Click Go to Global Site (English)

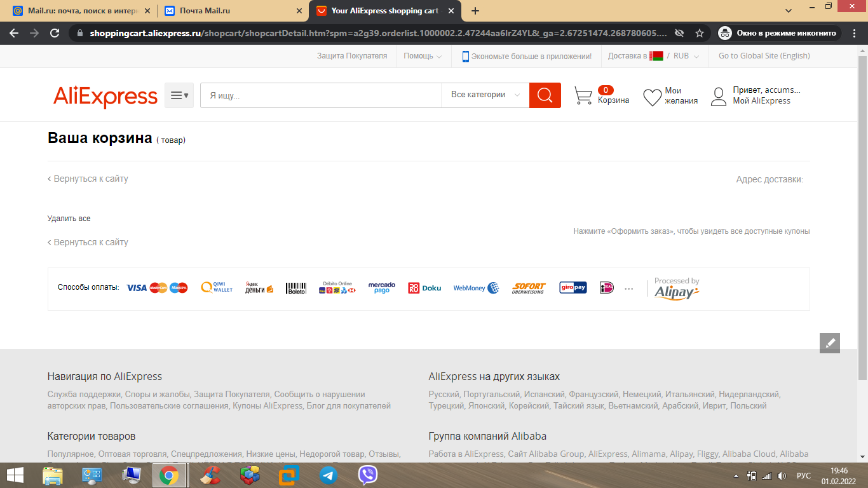tap(764, 56)
